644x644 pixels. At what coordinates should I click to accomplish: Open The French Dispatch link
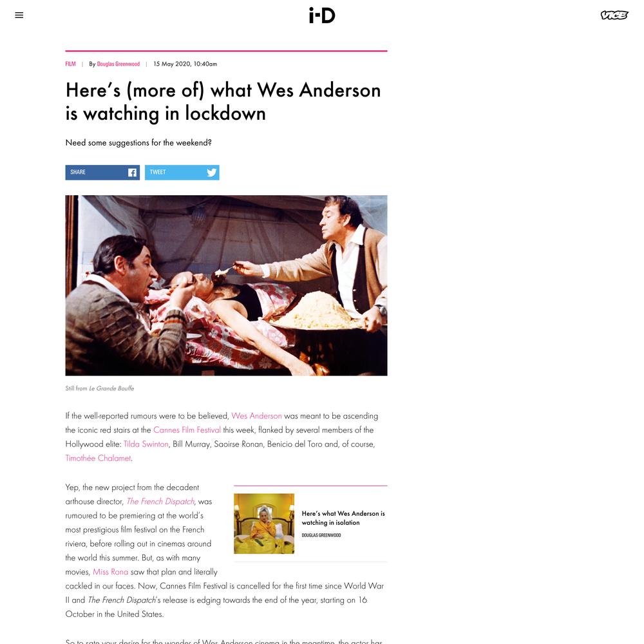point(160,501)
